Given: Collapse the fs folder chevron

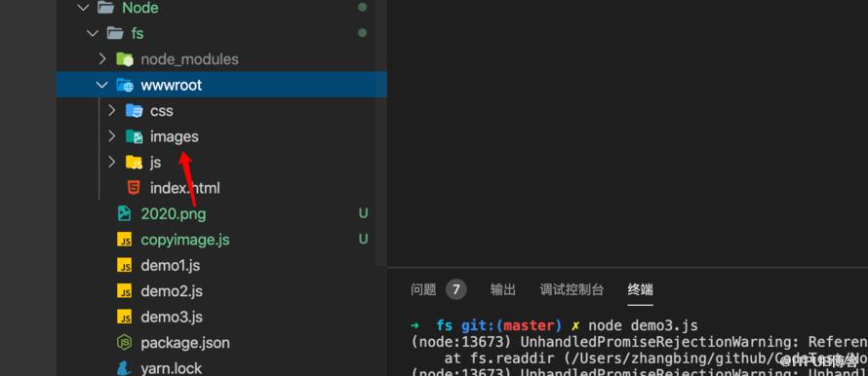Looking at the screenshot, I should 93,34.
